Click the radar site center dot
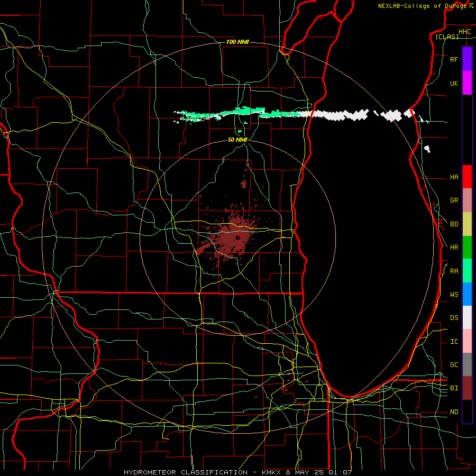Screen dimensions: 476x476 (237, 237)
